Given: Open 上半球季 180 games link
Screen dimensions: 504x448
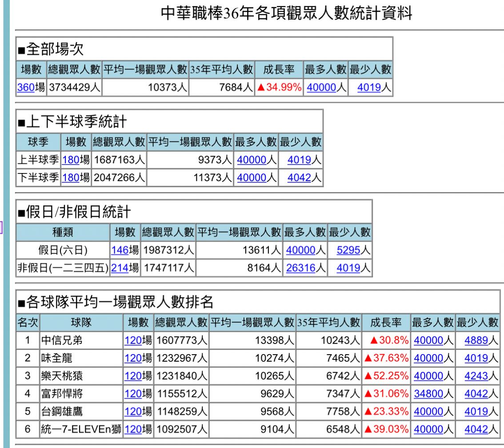Looking at the screenshot, I should [71, 160].
